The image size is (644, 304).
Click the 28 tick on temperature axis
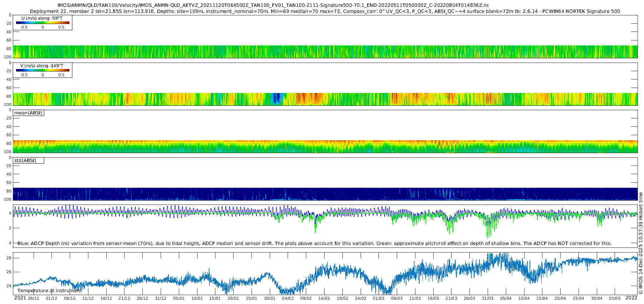point(9,258)
